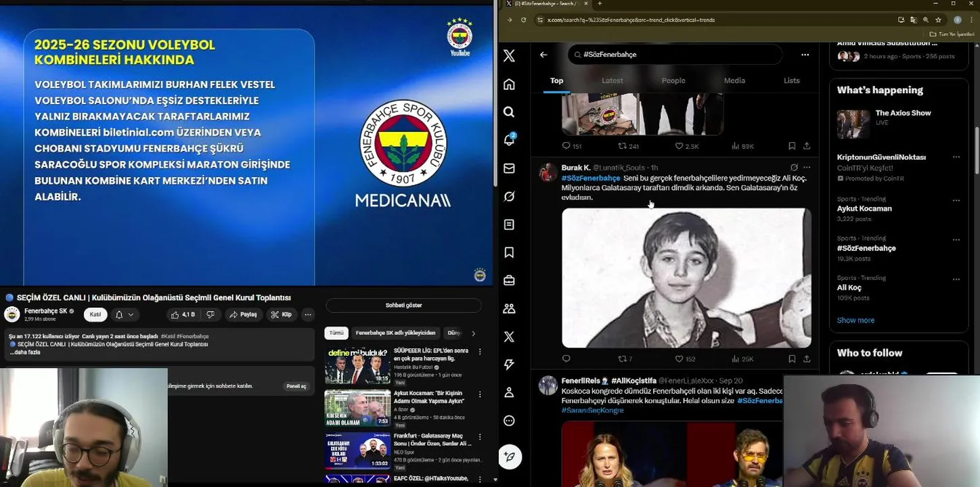
Task: Click 'Sohbeti göster' to show chat
Action: pos(403,305)
